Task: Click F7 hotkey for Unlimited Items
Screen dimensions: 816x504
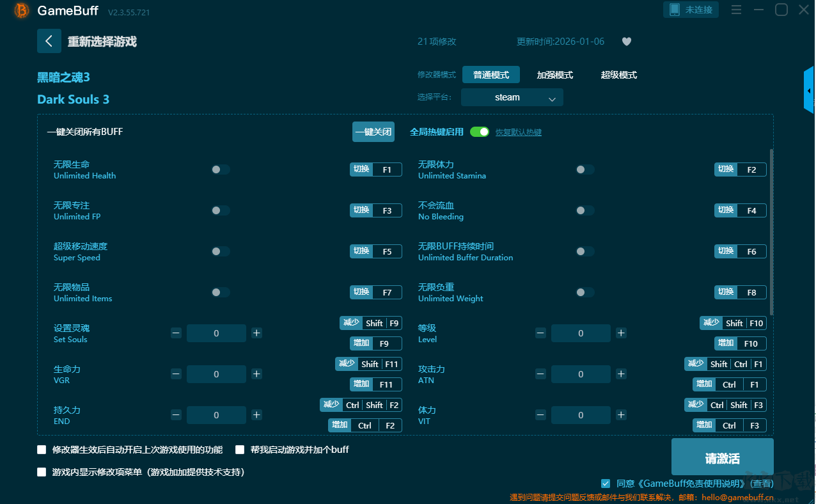Action: click(x=387, y=292)
